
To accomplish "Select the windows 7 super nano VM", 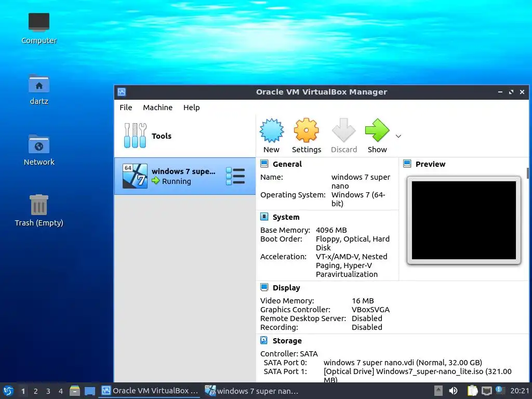I will pos(185,176).
